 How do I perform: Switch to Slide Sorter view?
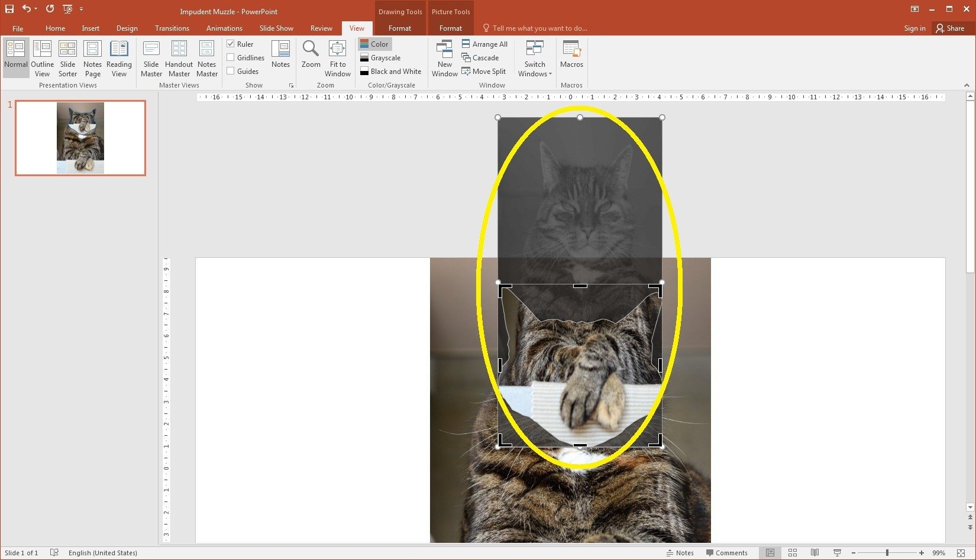pyautogui.click(x=67, y=57)
